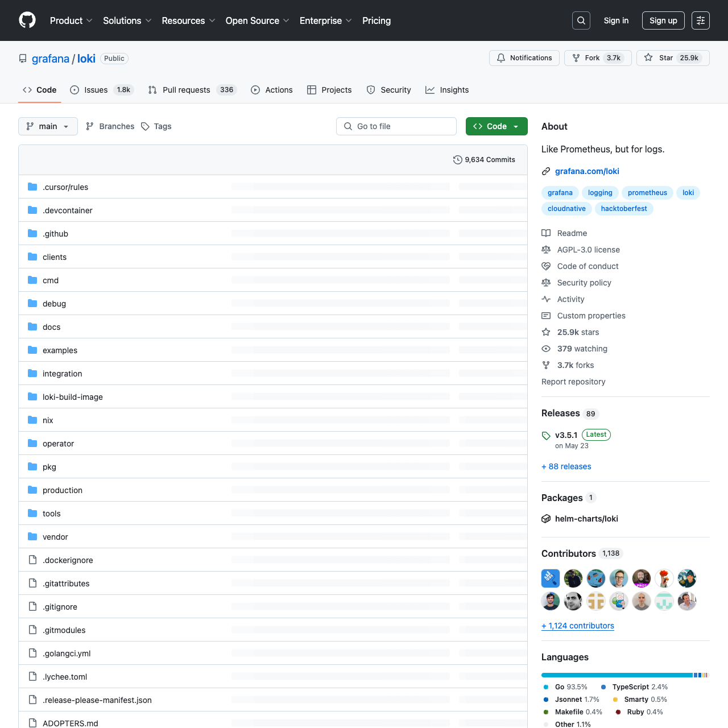
Task: Click the .golangci.yml file icon
Action: [32, 653]
